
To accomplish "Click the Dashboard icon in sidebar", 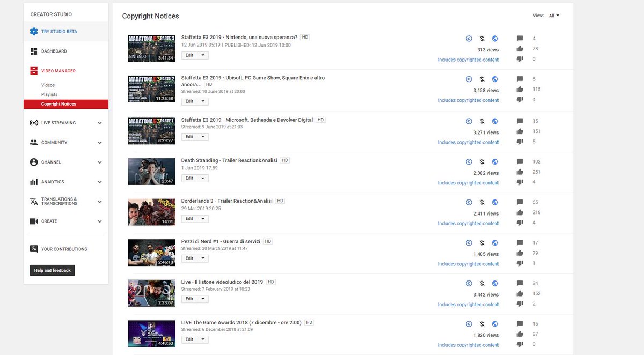I will [34, 51].
